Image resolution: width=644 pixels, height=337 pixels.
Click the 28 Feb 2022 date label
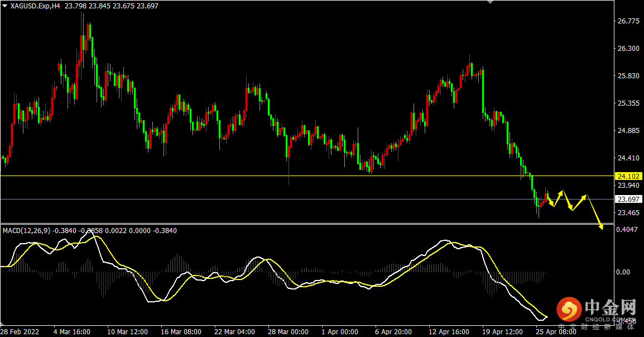(x=21, y=331)
